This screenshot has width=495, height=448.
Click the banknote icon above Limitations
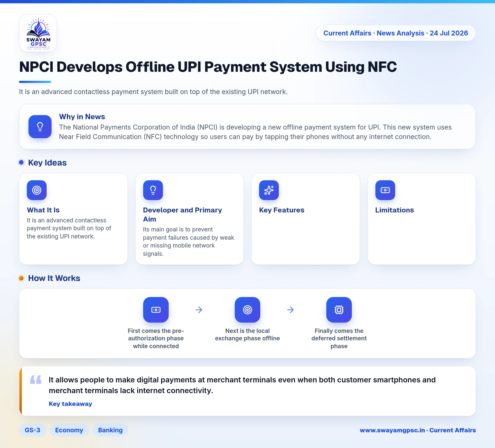pyautogui.click(x=385, y=190)
